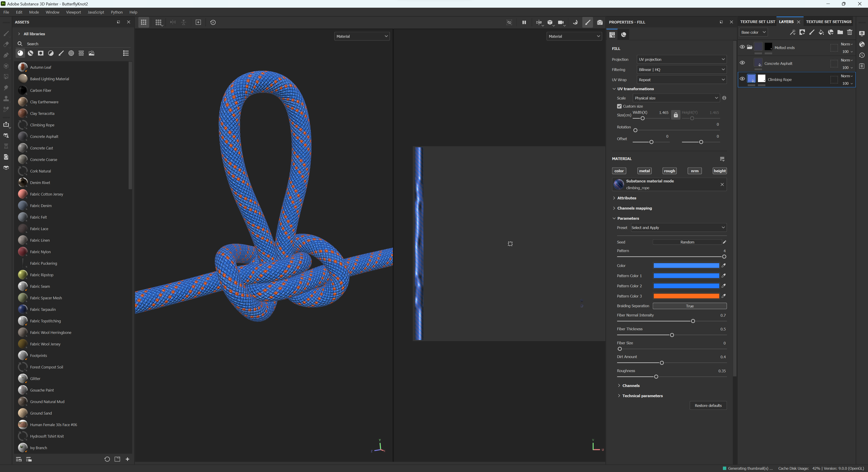
Task: Toggle the height channel button
Action: click(x=719, y=171)
